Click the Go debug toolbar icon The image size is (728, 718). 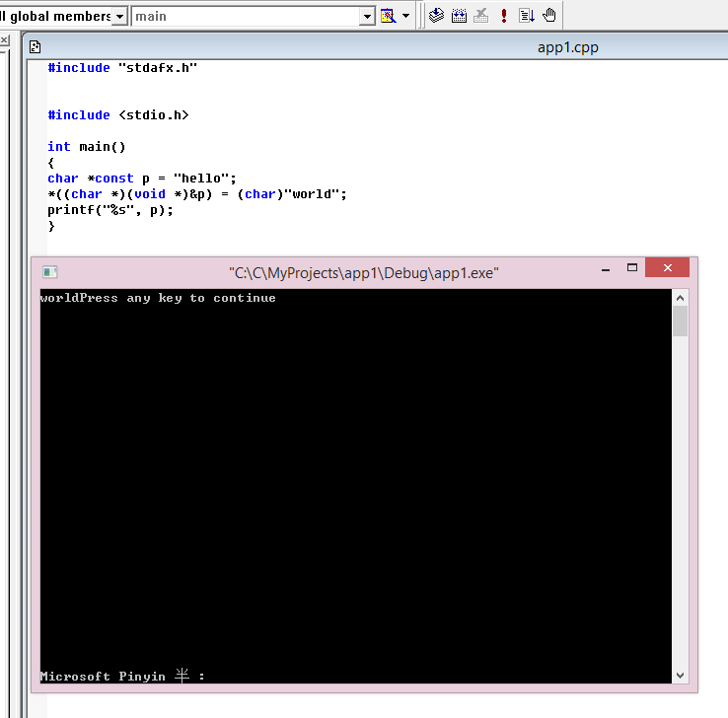point(527,16)
